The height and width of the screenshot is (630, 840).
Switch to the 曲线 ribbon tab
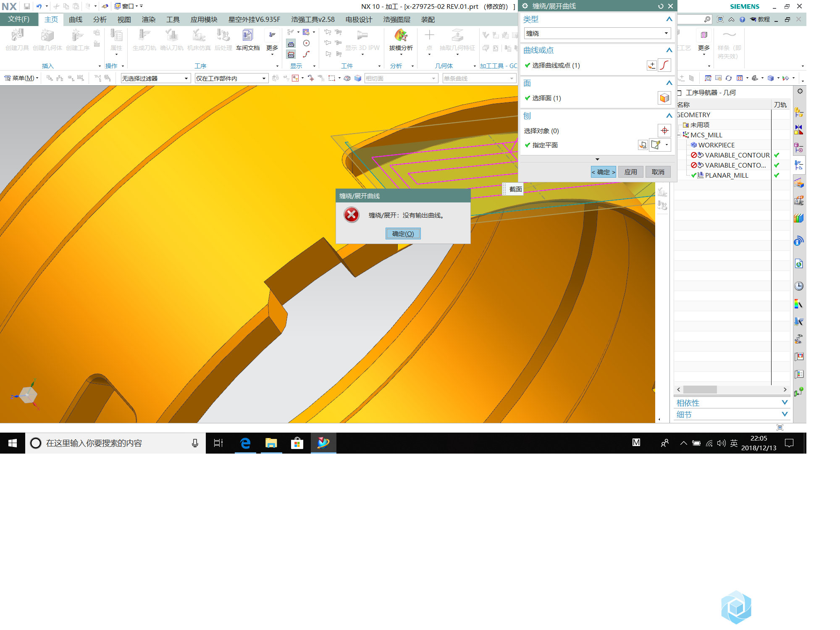coord(76,20)
